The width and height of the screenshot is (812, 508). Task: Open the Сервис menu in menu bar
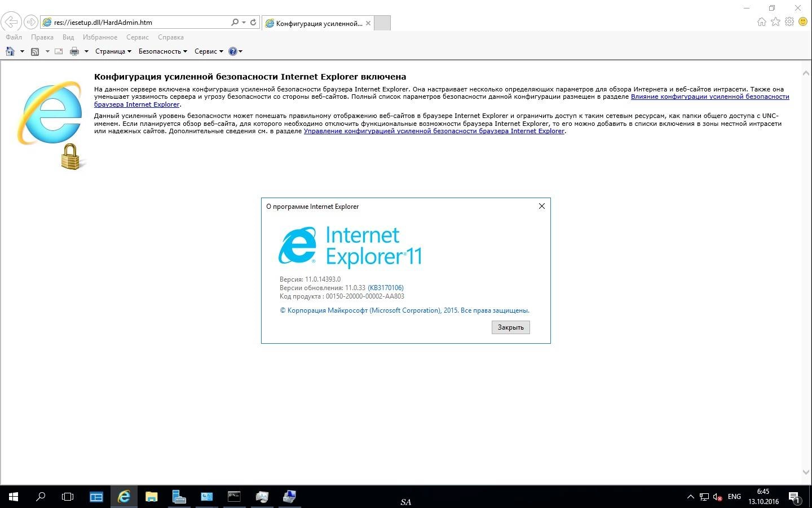click(138, 37)
